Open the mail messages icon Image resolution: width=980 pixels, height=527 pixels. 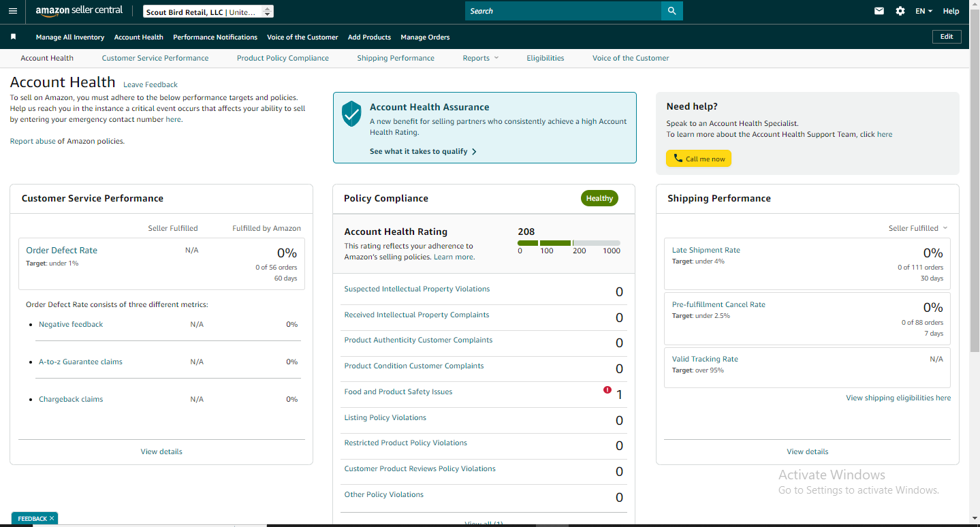879,11
